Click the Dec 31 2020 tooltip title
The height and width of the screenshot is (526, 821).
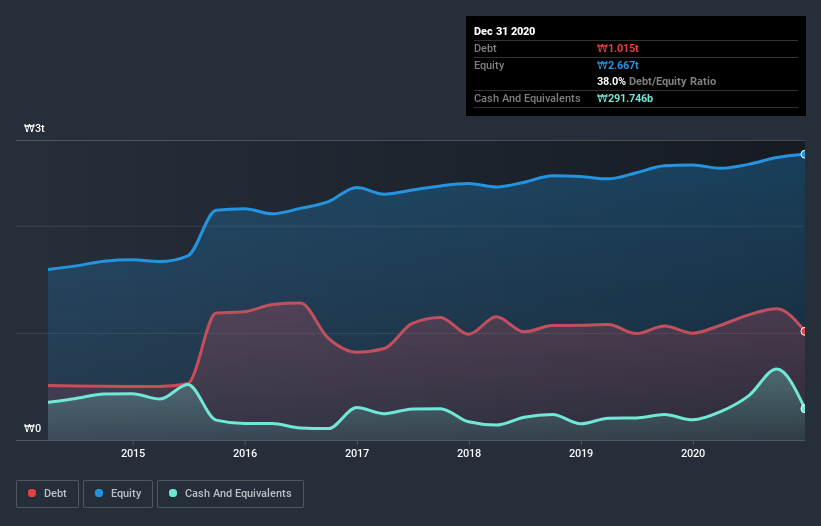504,31
